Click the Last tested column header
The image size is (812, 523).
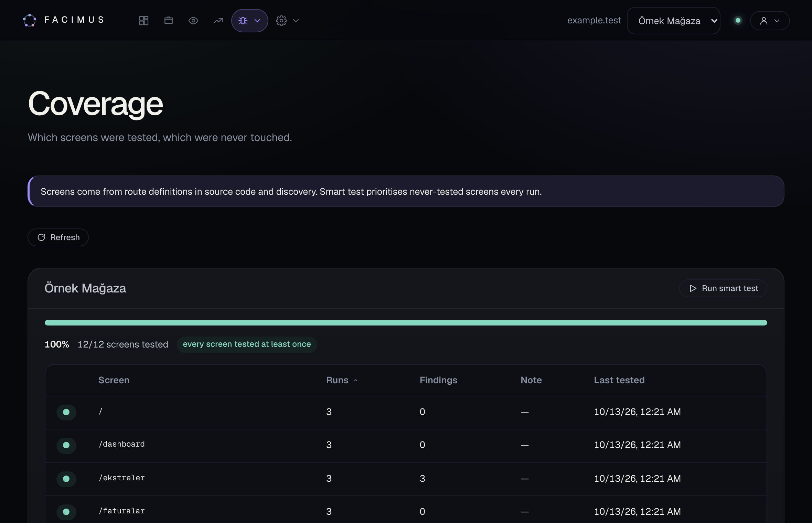[619, 380]
